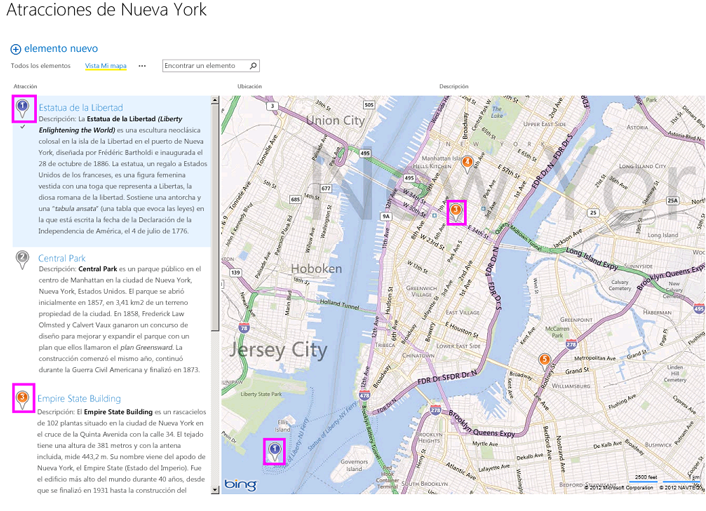706x511 pixels.
Task: Open the Empire State Building link
Action: tap(79, 398)
